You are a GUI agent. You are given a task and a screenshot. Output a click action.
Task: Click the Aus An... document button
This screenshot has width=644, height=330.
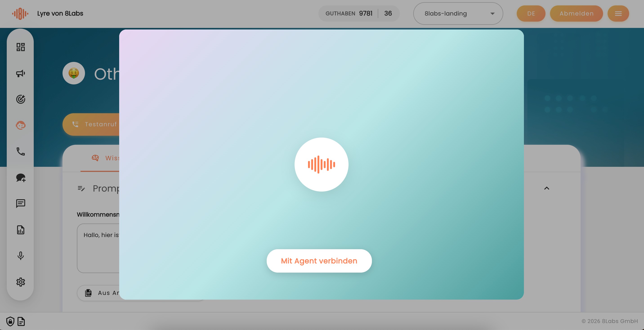[98, 293]
